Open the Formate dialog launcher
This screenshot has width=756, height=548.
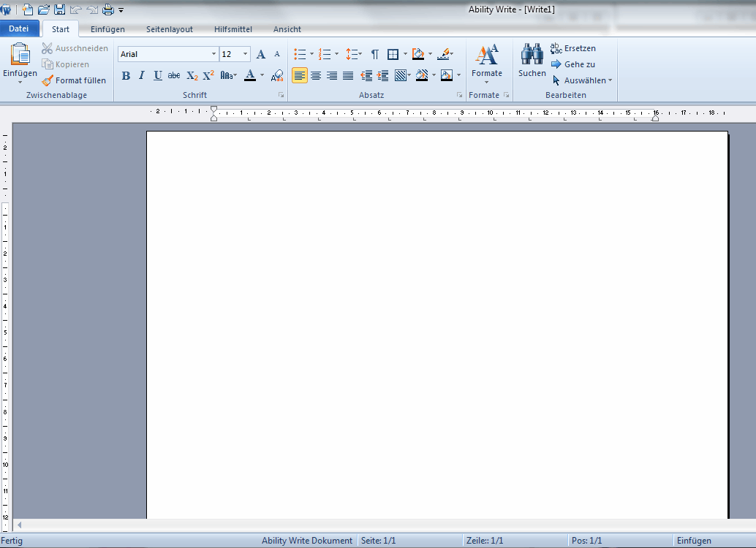(506, 95)
